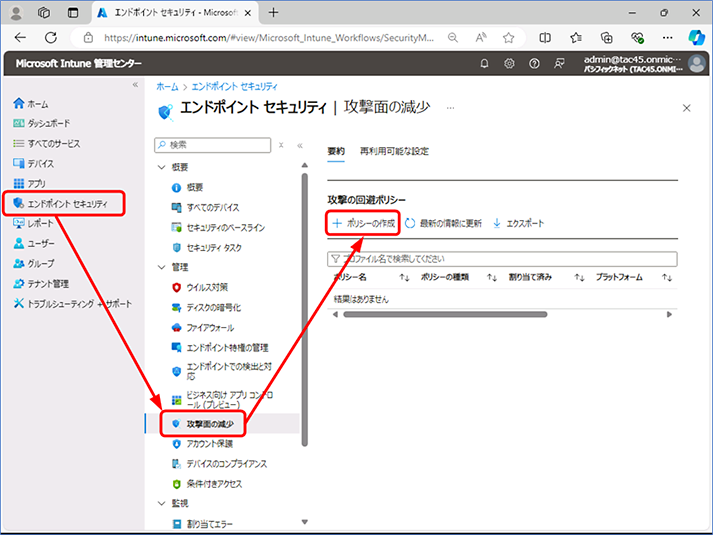Open the blade title ellipsis menu
This screenshot has width=713, height=535.
coord(450,108)
